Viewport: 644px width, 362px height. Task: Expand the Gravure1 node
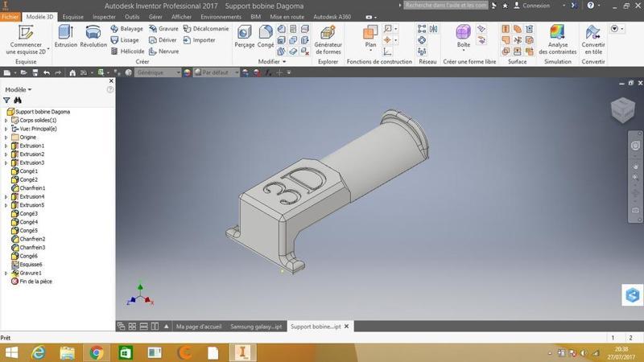click(6, 273)
